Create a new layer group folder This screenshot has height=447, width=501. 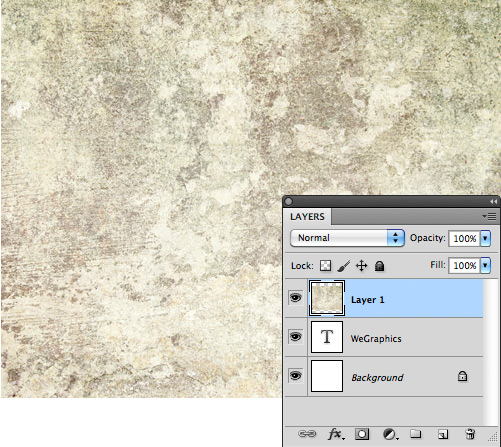pos(415,434)
